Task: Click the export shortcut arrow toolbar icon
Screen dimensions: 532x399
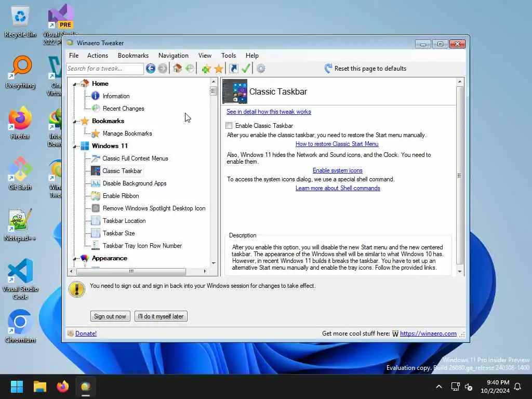Action: (233, 69)
